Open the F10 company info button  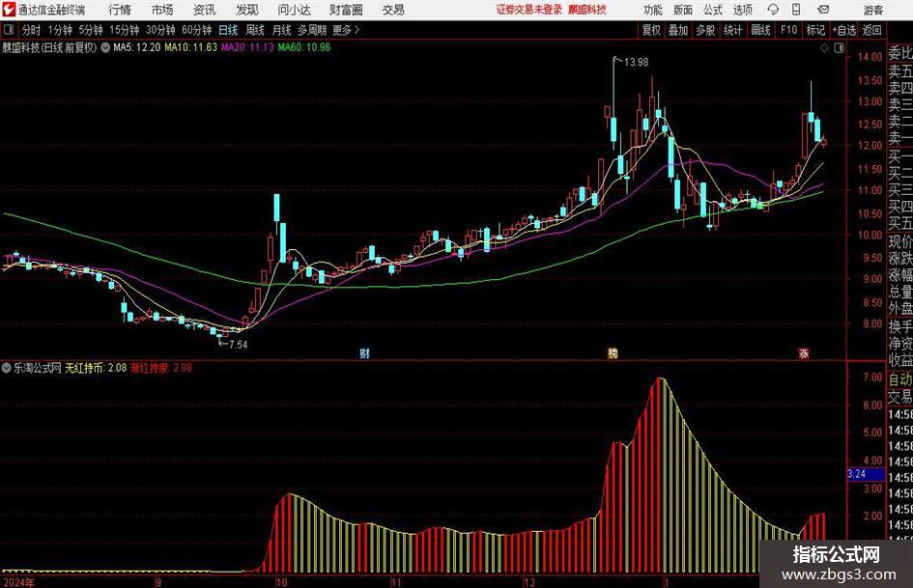(788, 30)
